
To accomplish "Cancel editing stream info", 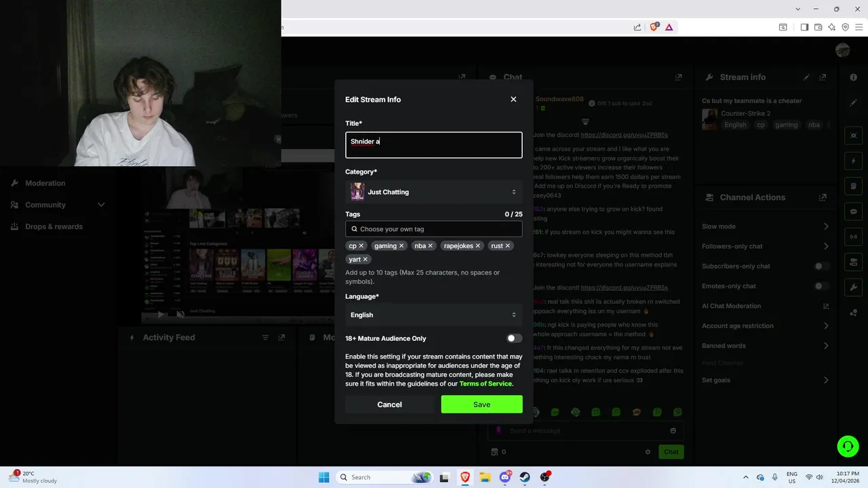I will coord(389,405).
